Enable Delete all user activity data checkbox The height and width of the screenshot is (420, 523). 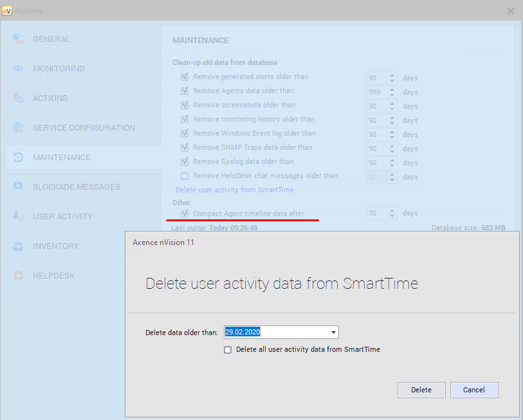228,350
